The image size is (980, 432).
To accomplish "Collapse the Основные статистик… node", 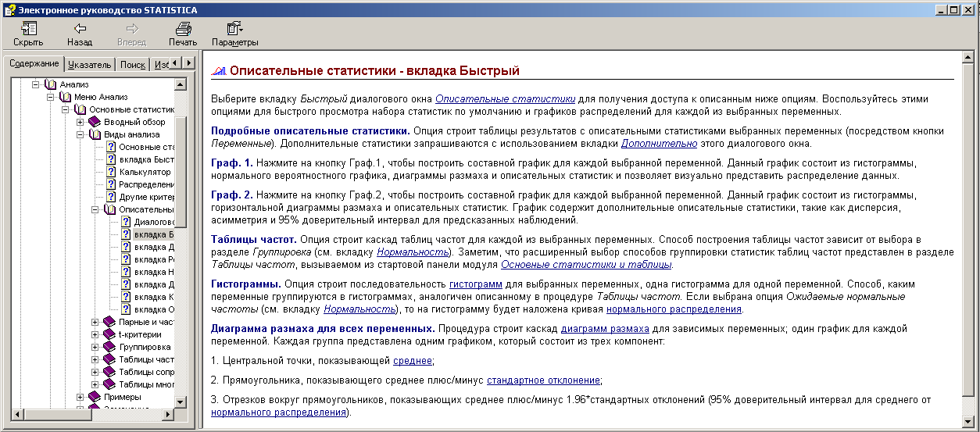I will tap(66, 109).
